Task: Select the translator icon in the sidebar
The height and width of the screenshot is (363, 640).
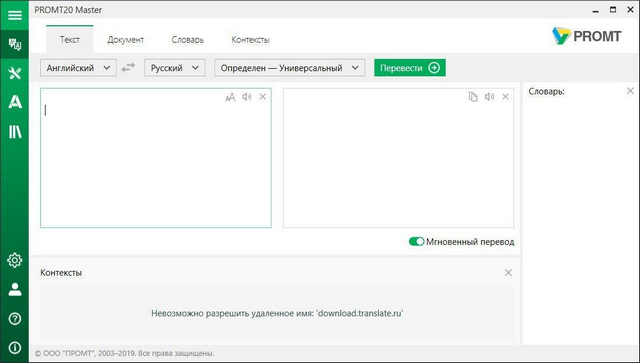Action: point(15,44)
